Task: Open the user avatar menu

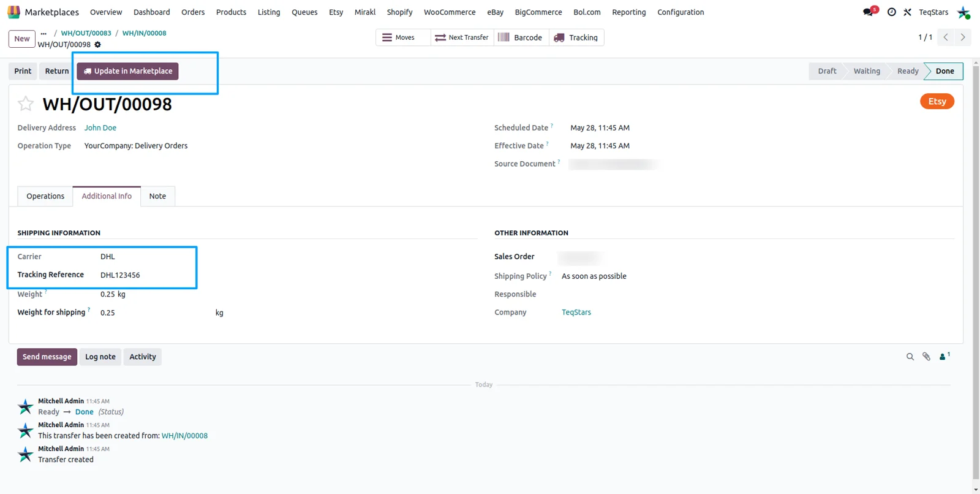Action: (x=963, y=12)
